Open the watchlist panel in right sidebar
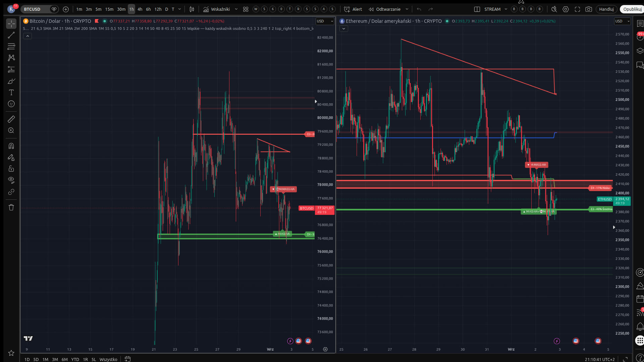The width and height of the screenshot is (644, 362). click(x=640, y=23)
